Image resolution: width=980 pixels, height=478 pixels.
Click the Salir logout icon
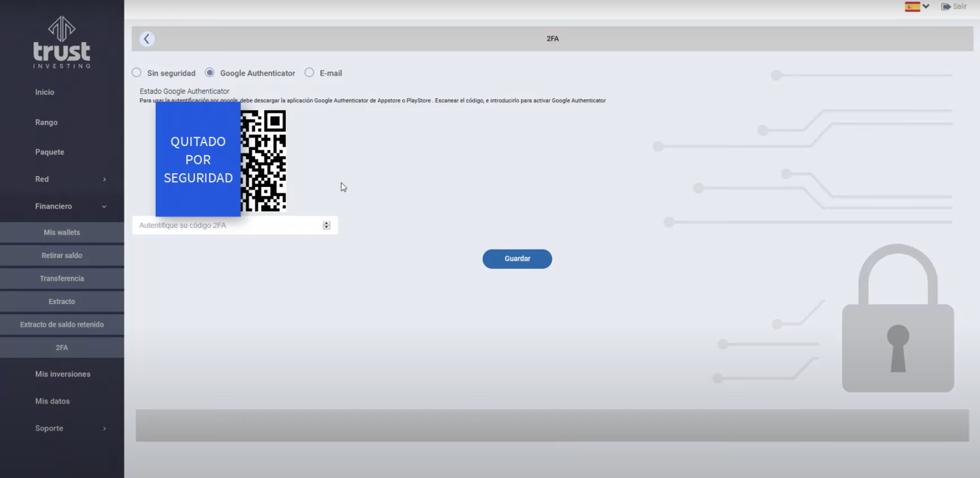946,7
